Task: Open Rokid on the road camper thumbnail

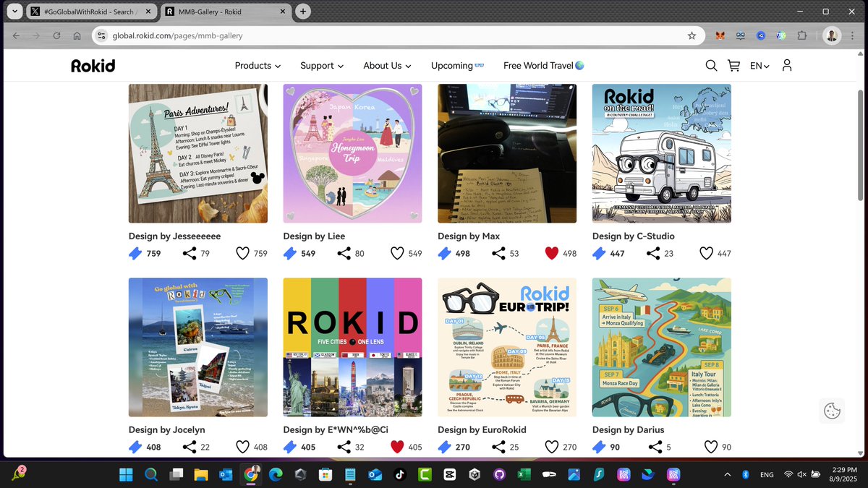Action: click(662, 153)
